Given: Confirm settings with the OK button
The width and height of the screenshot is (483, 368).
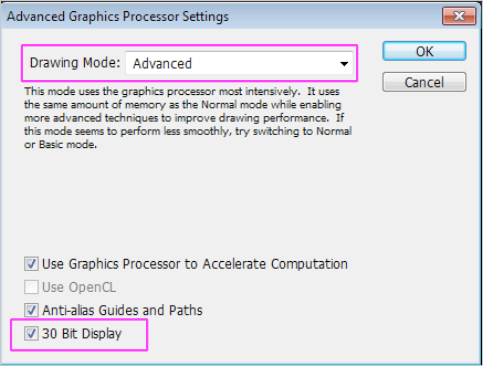Looking at the screenshot, I should click(424, 51).
